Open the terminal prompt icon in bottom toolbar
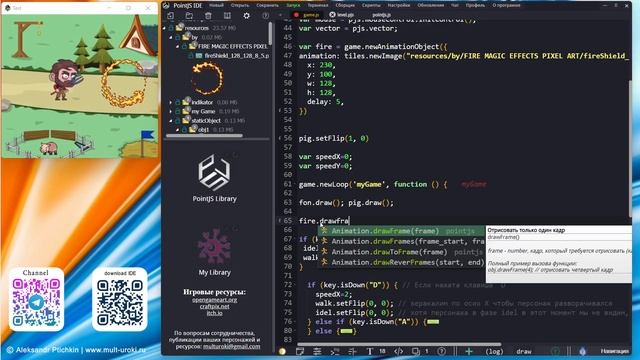 335,351
